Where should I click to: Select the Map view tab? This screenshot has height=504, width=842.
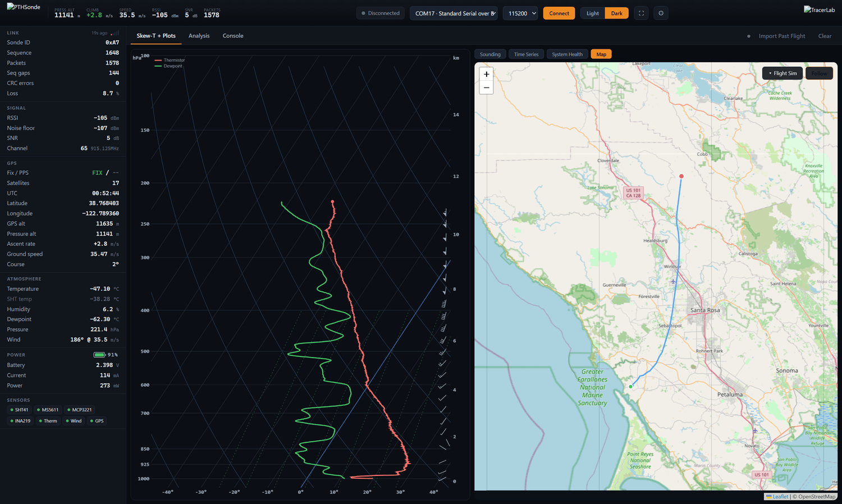(601, 54)
